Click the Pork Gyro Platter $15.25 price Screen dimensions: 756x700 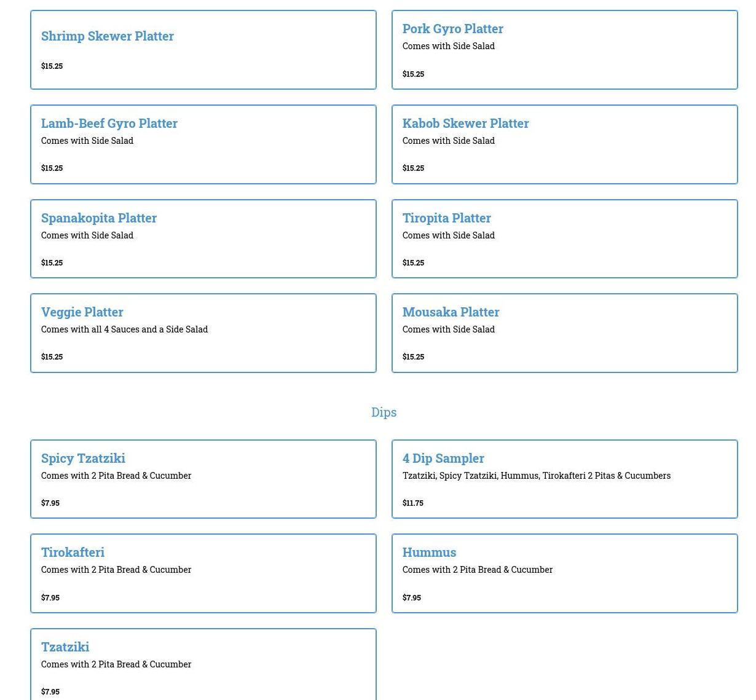click(414, 74)
